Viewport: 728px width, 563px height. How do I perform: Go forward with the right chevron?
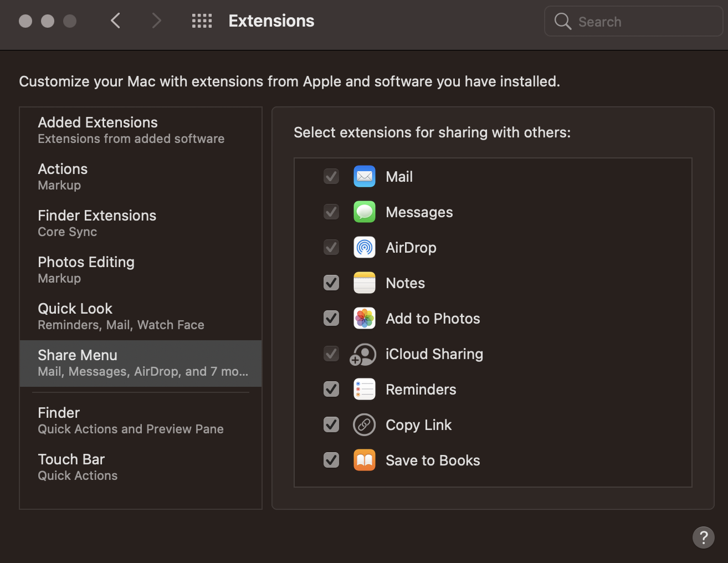click(x=157, y=21)
